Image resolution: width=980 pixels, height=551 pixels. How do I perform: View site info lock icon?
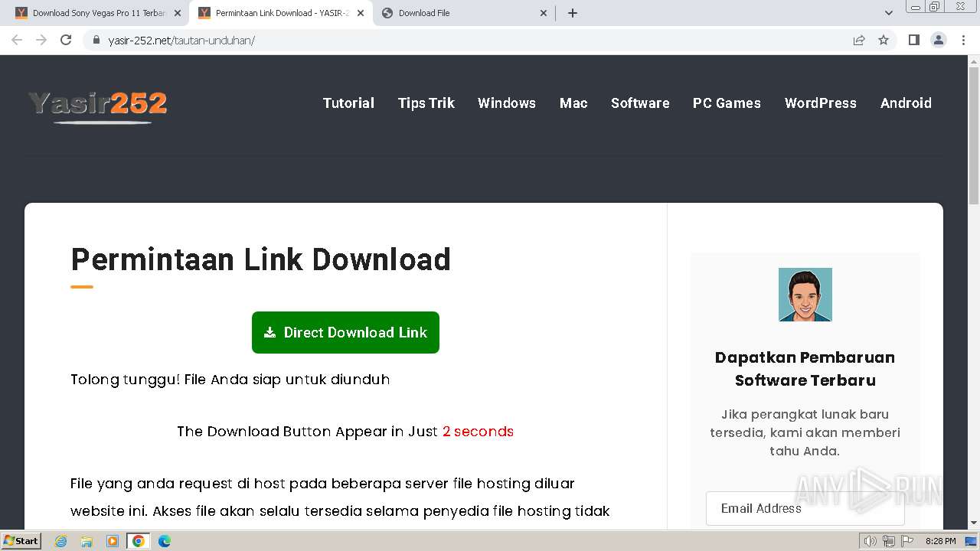96,40
